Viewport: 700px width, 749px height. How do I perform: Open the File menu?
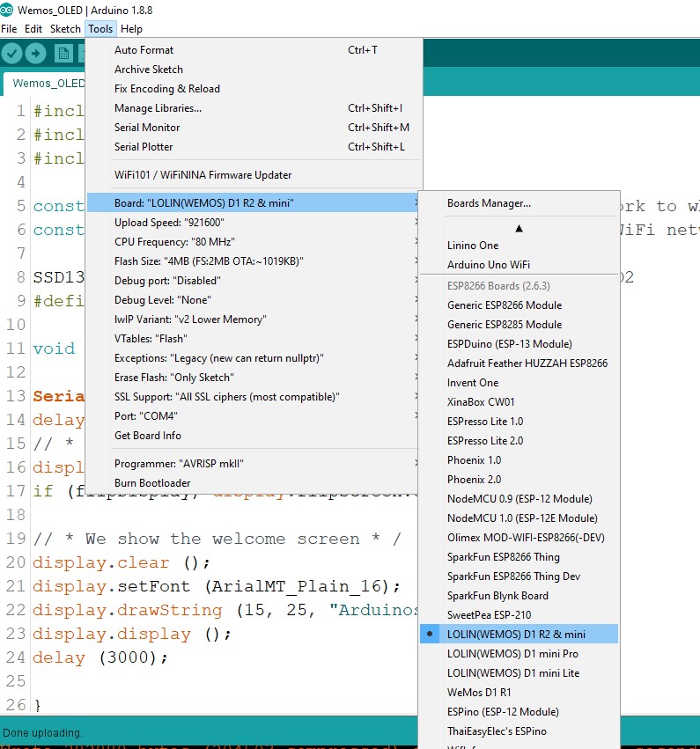(x=9, y=29)
